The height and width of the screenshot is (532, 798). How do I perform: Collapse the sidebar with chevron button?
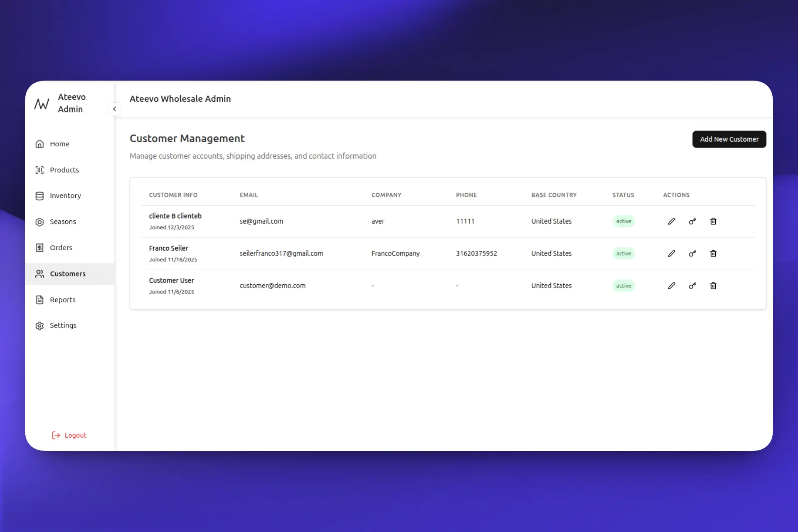(114, 109)
